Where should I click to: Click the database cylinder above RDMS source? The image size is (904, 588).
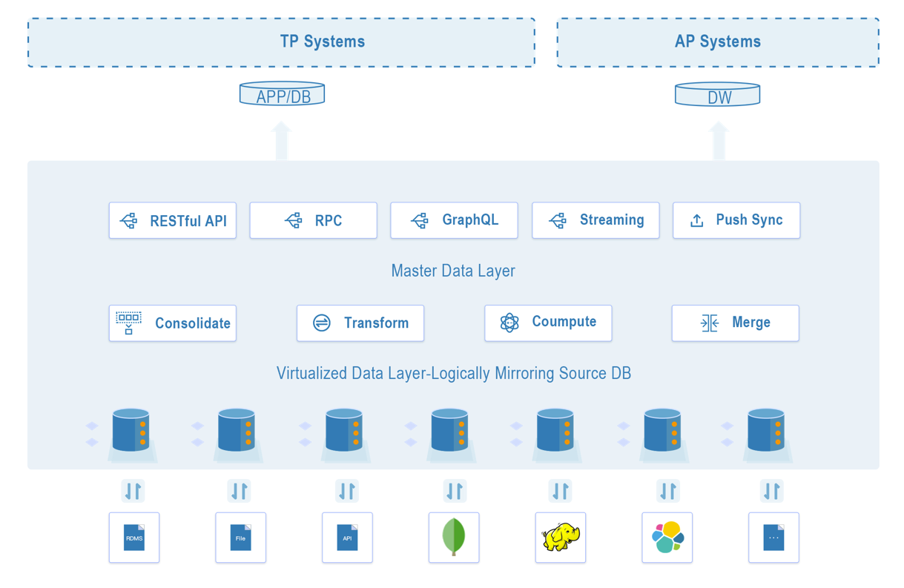pos(131,430)
